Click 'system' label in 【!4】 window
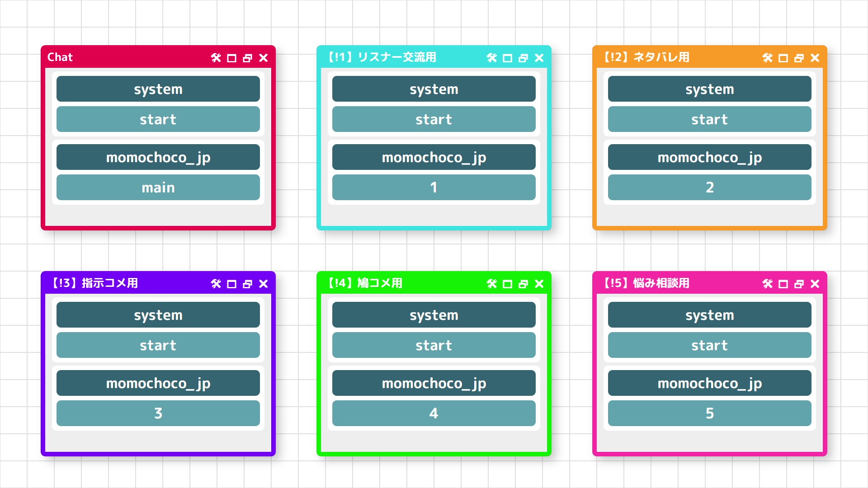Viewport: 868px width, 488px height. click(434, 315)
